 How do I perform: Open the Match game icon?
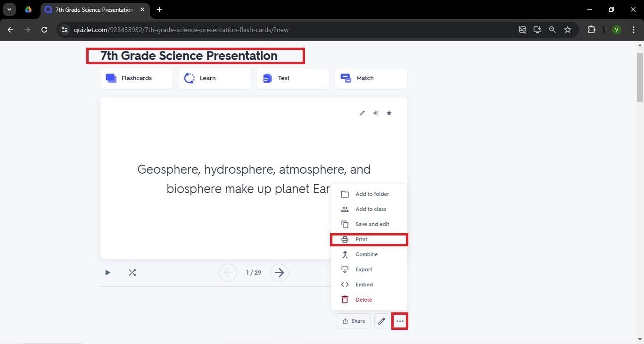pos(345,78)
